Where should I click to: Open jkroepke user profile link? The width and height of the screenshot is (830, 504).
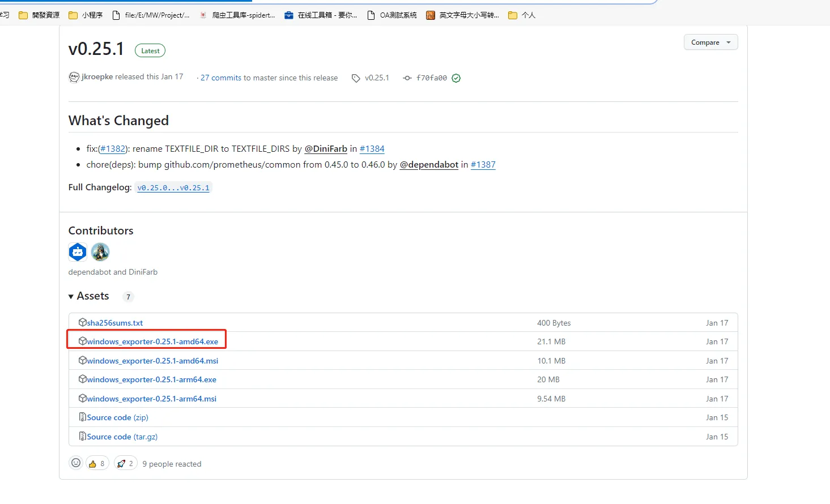tap(97, 76)
